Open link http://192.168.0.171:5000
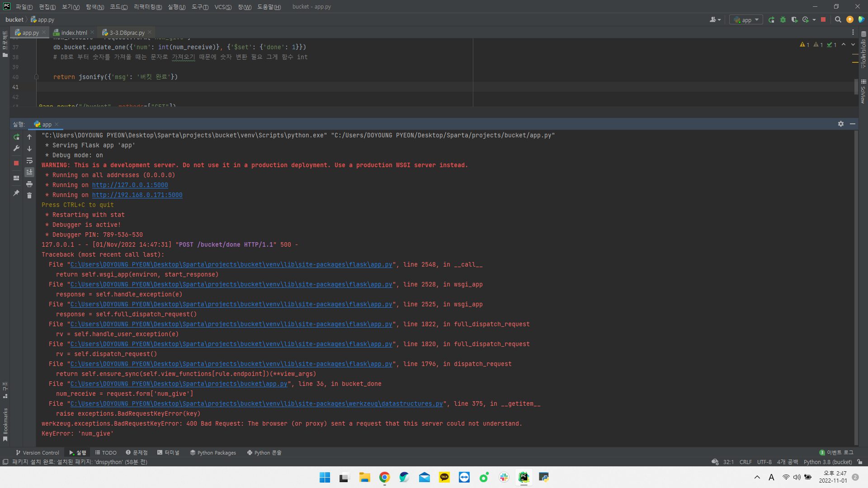This screenshot has width=868, height=488. click(x=137, y=195)
